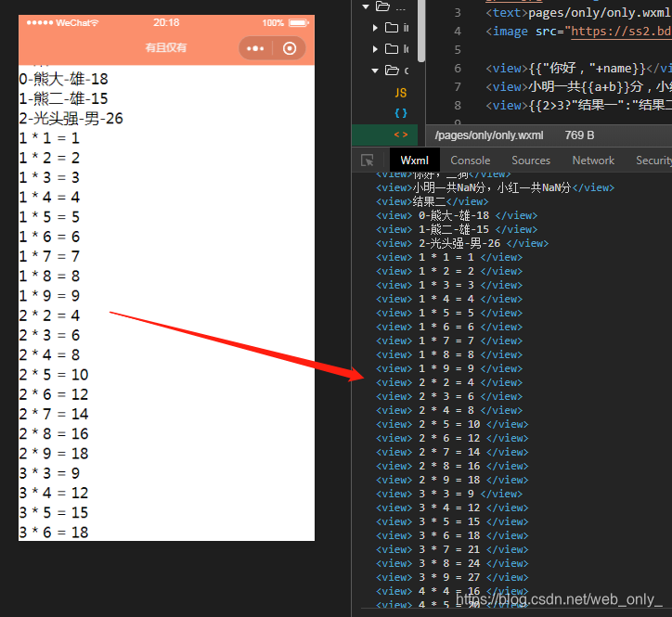672x617 pixels.
Task: Click the '有且仅有' page title
Action: 166,47
